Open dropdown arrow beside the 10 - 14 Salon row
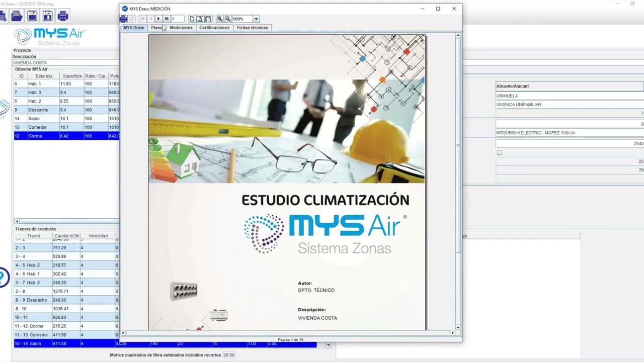Viewport: 644px width, 362px height. click(x=328, y=345)
